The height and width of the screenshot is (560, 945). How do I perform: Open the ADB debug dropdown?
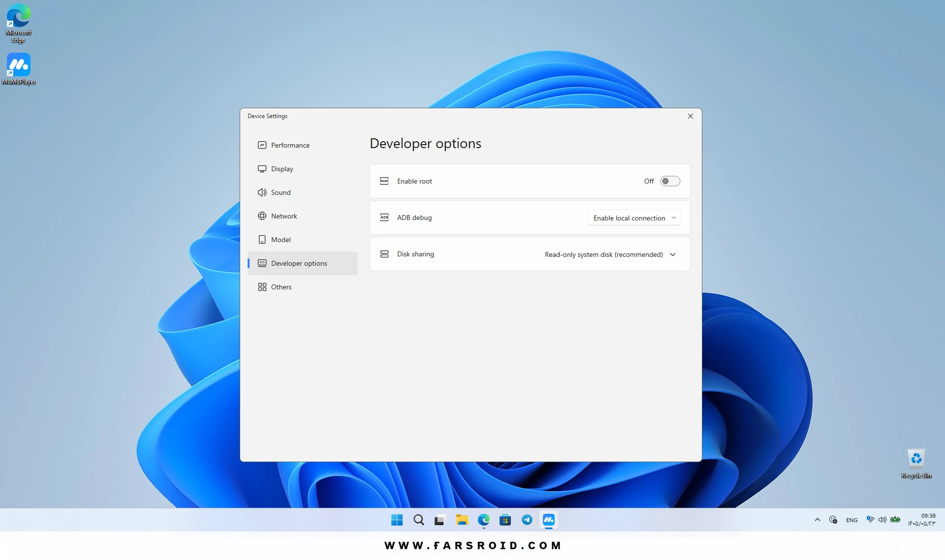point(634,218)
